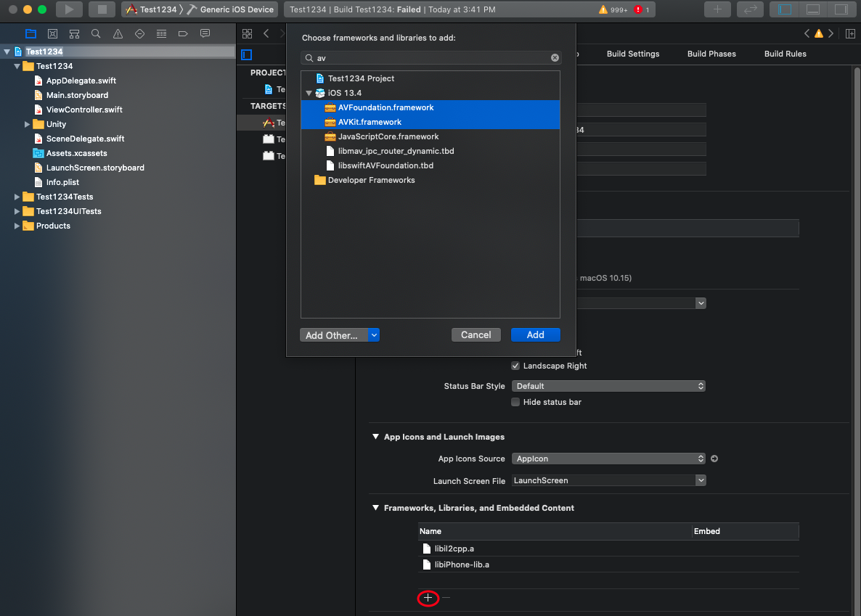Open the Symbol navigator
Image resolution: width=861 pixels, height=616 pixels.
[74, 33]
